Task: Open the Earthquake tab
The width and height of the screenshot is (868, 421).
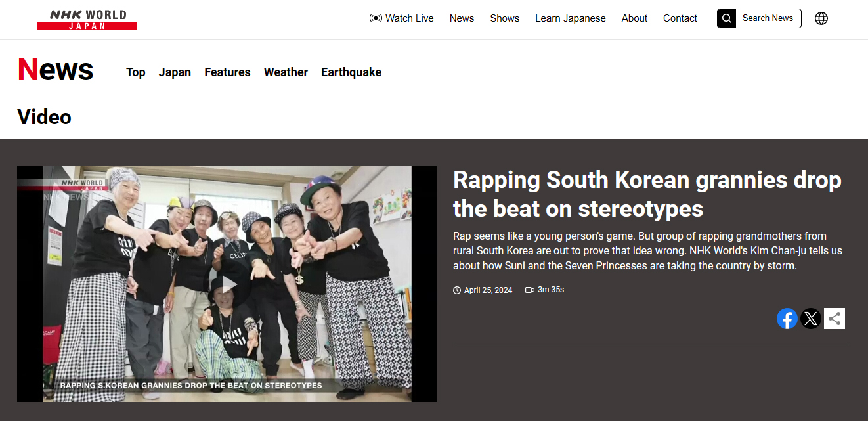Action: (351, 72)
